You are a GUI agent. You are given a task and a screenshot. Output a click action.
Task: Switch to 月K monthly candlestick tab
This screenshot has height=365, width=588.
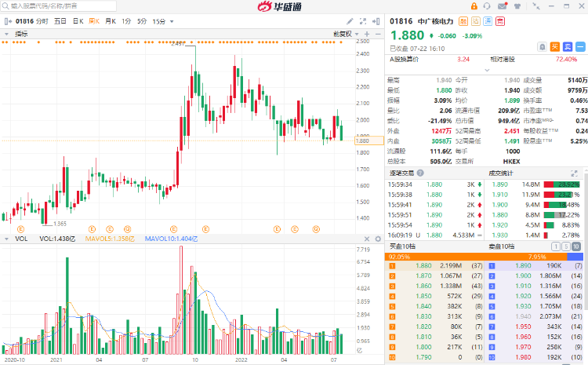click(111, 21)
